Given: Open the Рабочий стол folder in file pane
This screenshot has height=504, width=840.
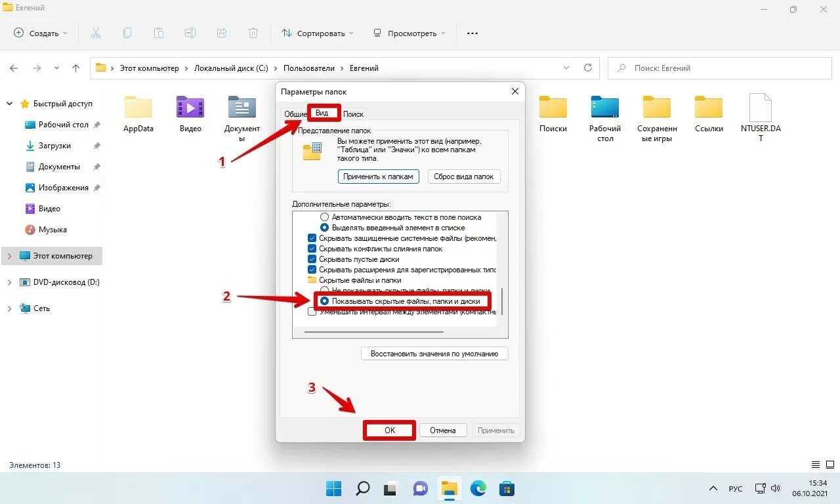Looking at the screenshot, I should (x=605, y=118).
